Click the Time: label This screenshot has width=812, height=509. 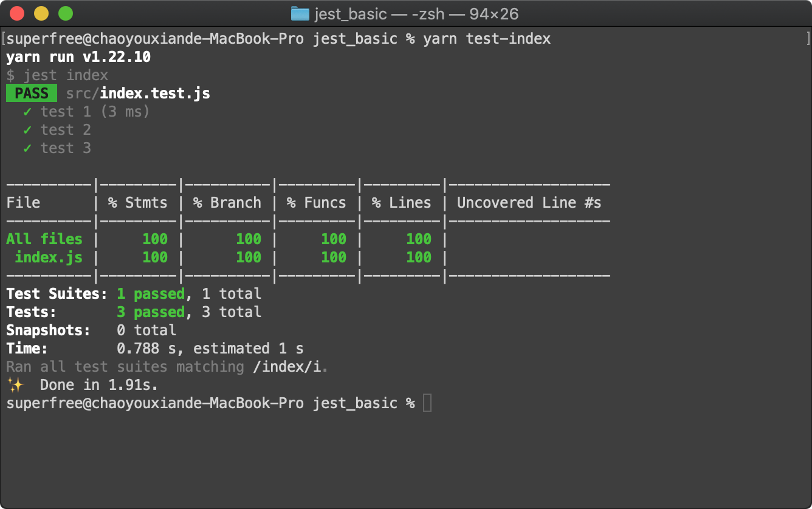pyautogui.click(x=27, y=349)
